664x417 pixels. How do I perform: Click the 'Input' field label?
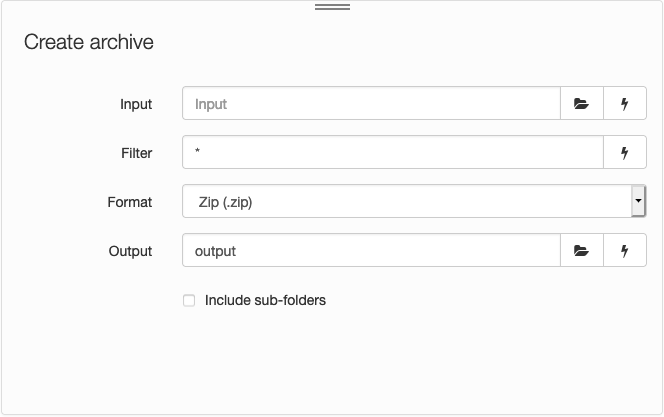click(136, 104)
